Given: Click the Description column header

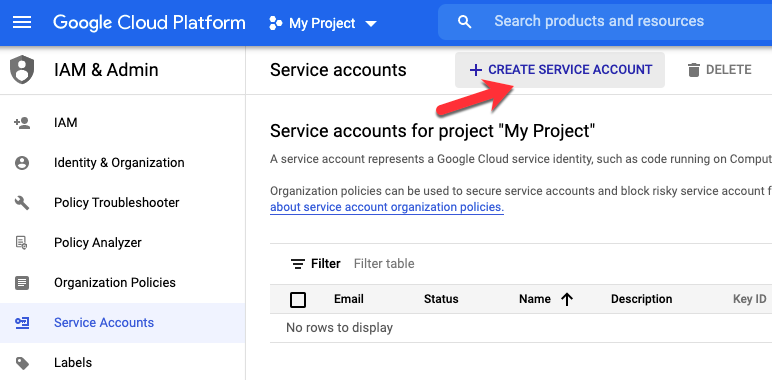Looking at the screenshot, I should pos(642,299).
